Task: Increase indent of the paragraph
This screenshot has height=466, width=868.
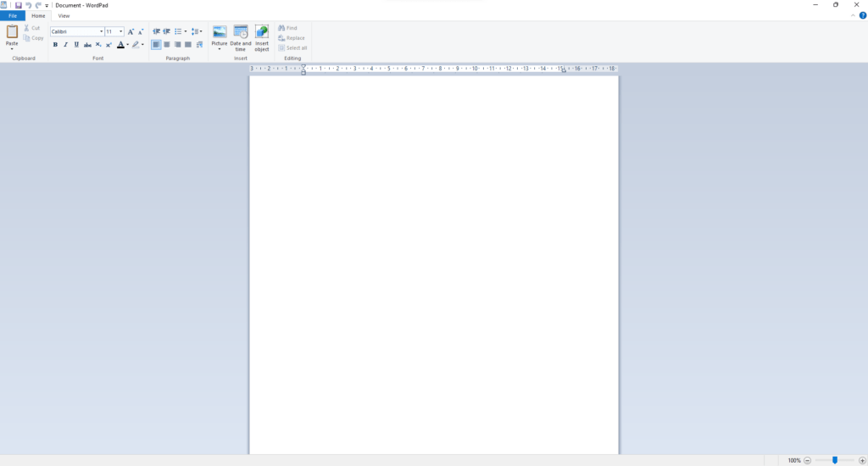Action: [167, 31]
